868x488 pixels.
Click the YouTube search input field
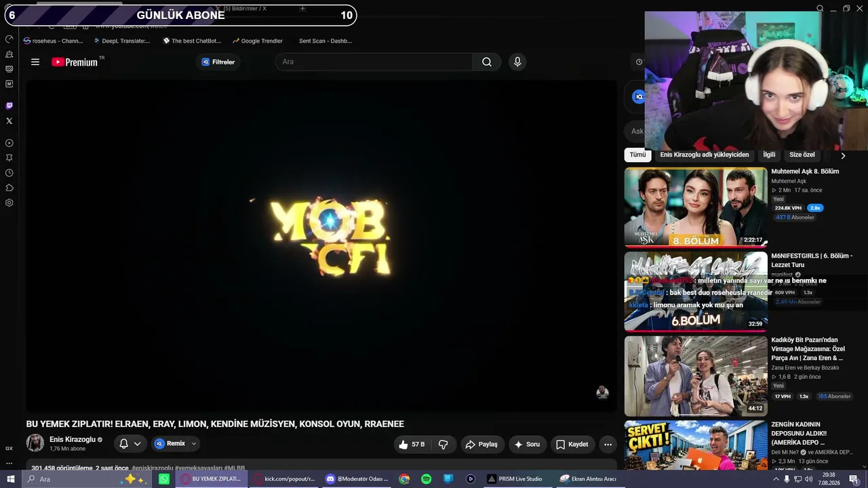coord(374,62)
